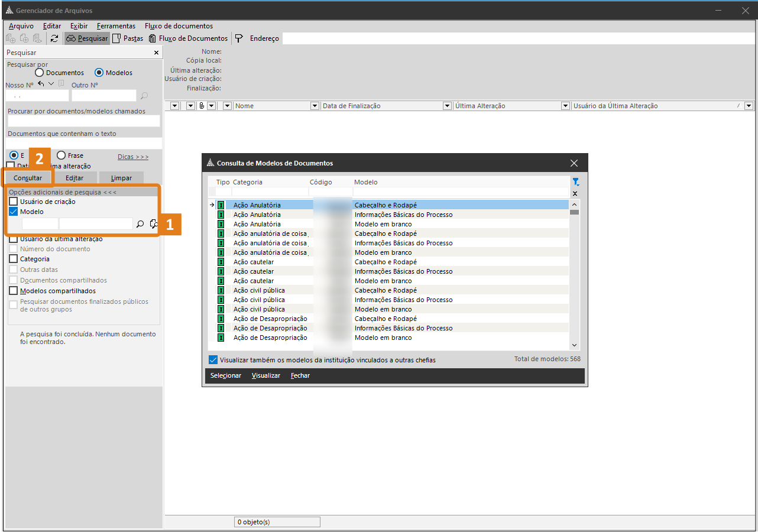Click the model list scrollbar down arrow
This screenshot has width=758, height=532.
coord(574,345)
